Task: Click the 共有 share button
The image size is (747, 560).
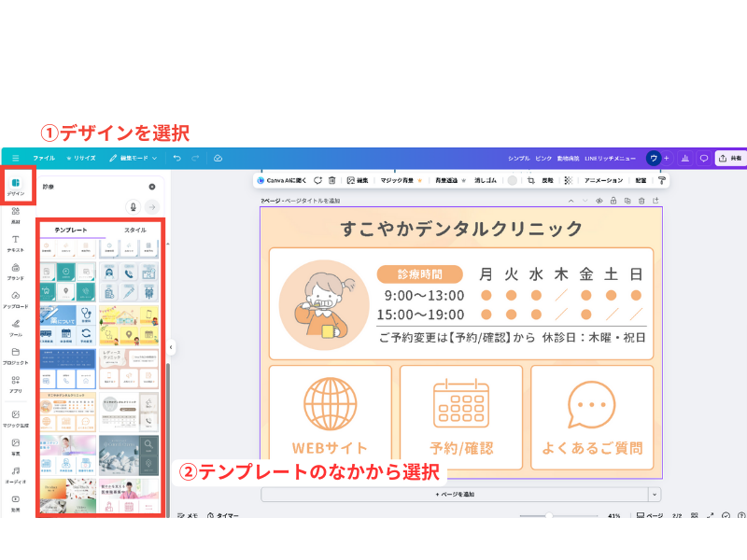Action: pyautogui.click(x=730, y=159)
